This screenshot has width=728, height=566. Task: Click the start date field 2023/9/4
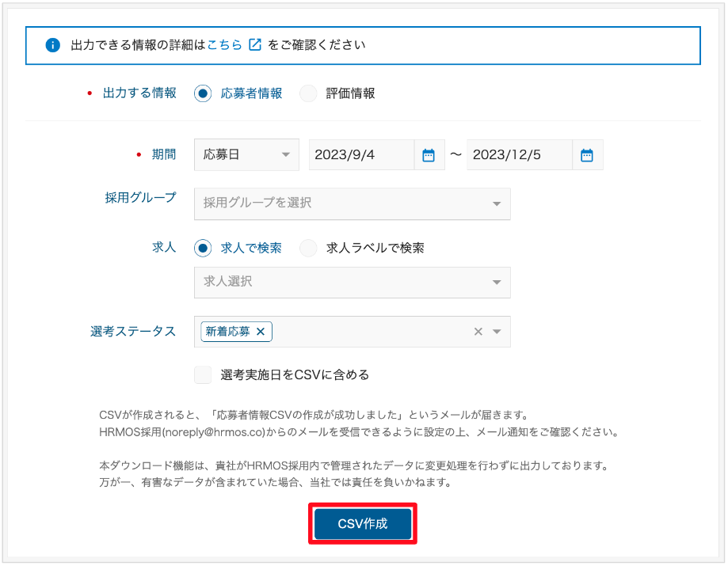(360, 155)
